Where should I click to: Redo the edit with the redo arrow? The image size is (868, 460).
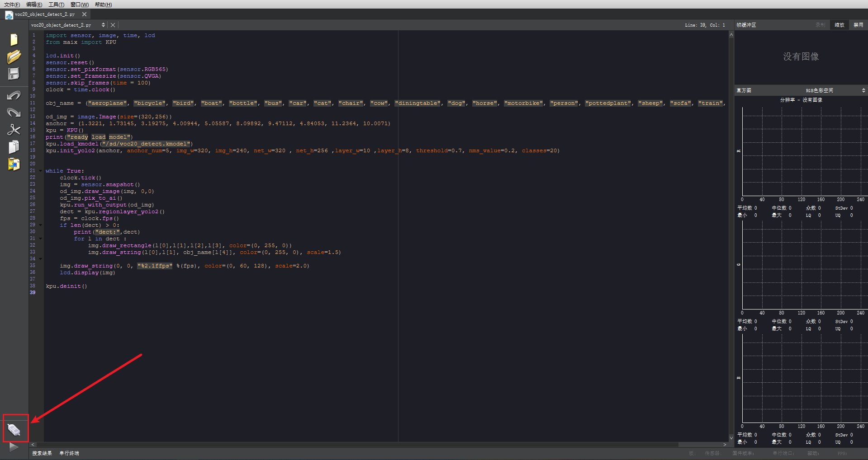14,112
